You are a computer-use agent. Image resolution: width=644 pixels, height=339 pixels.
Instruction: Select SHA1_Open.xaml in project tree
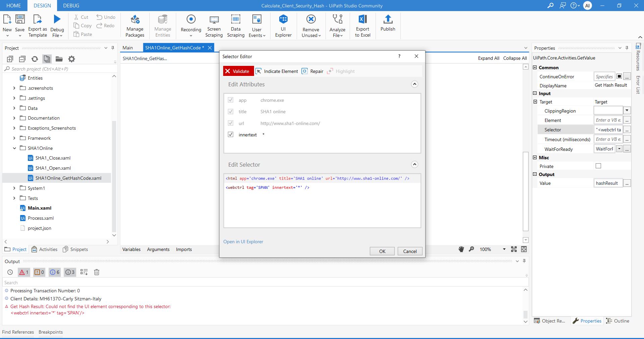(x=53, y=168)
